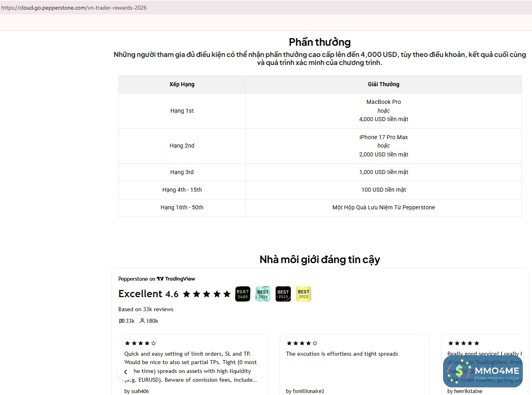Open review card by ssah406
The height and width of the screenshot is (395, 532).
(x=193, y=364)
